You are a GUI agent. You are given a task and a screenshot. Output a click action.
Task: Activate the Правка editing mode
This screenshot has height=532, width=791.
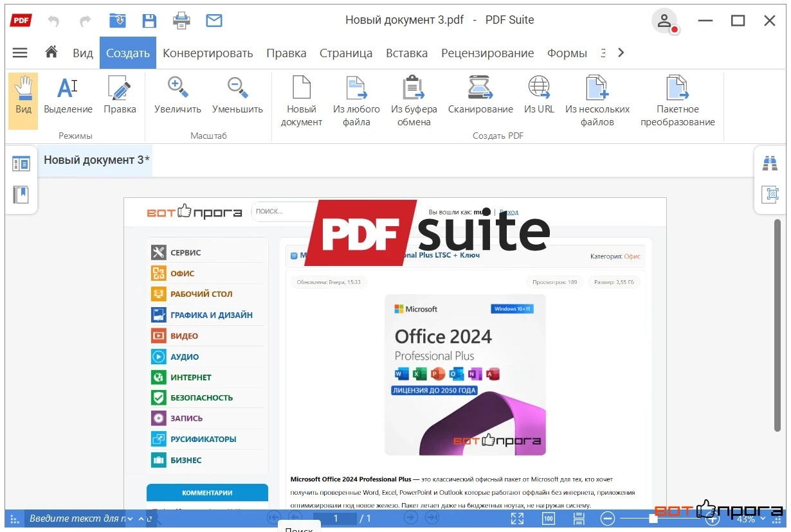pos(120,96)
